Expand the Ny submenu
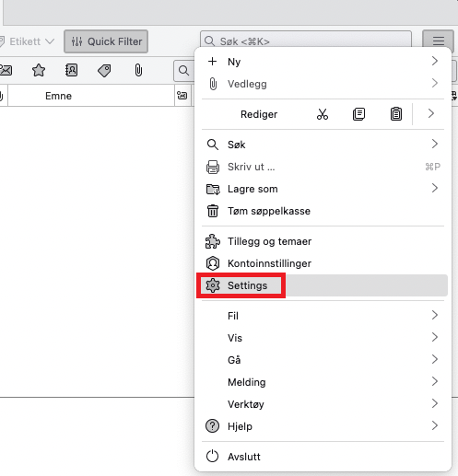This screenshot has height=476, width=458. pos(323,62)
